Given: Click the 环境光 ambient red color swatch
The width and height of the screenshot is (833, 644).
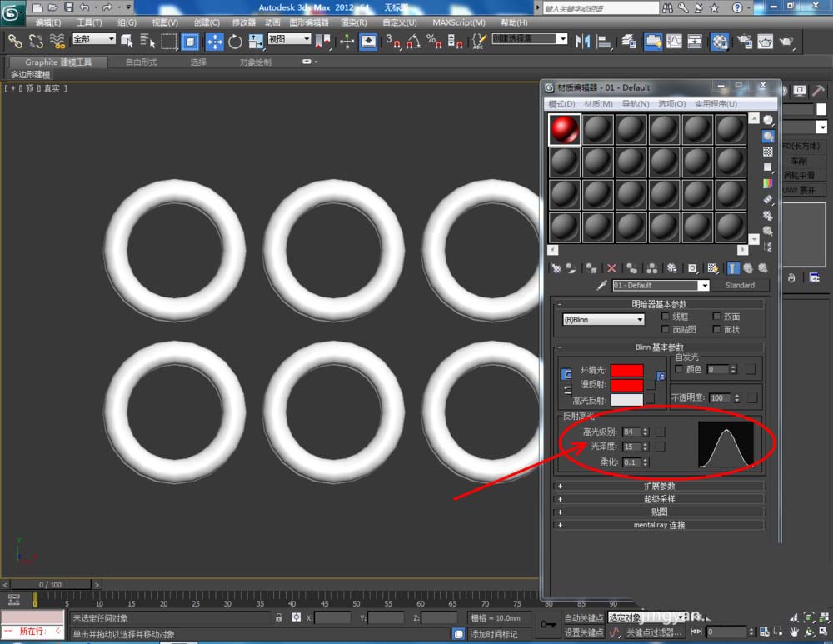Looking at the screenshot, I should pyautogui.click(x=627, y=371).
